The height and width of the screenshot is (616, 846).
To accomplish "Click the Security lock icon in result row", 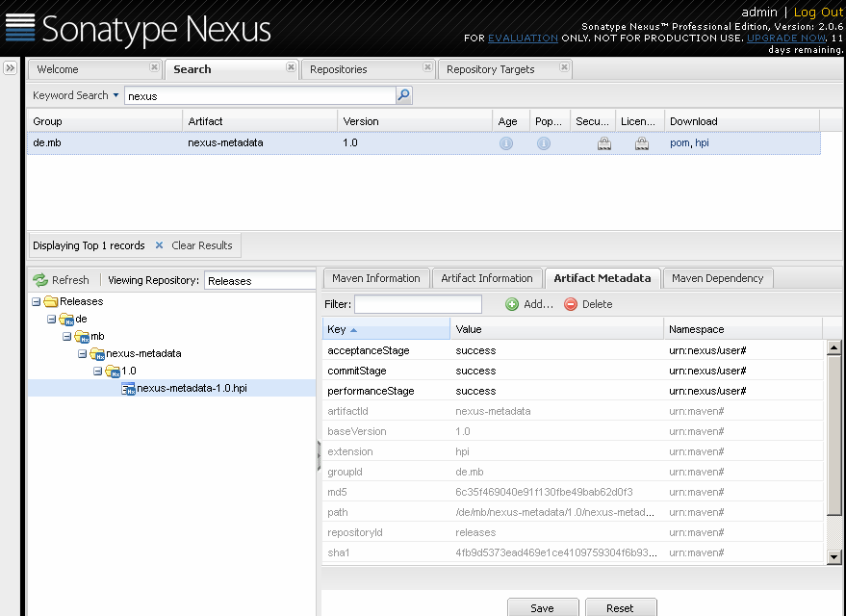I will pos(604,143).
